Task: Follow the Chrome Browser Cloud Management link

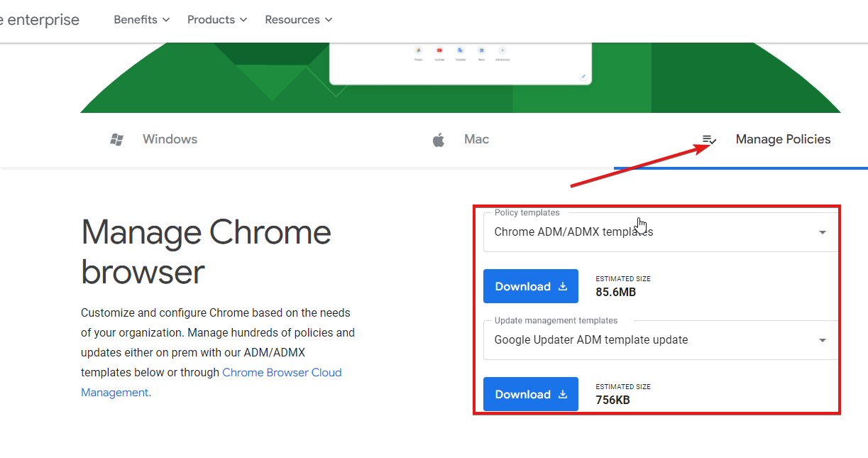Action: click(211, 382)
